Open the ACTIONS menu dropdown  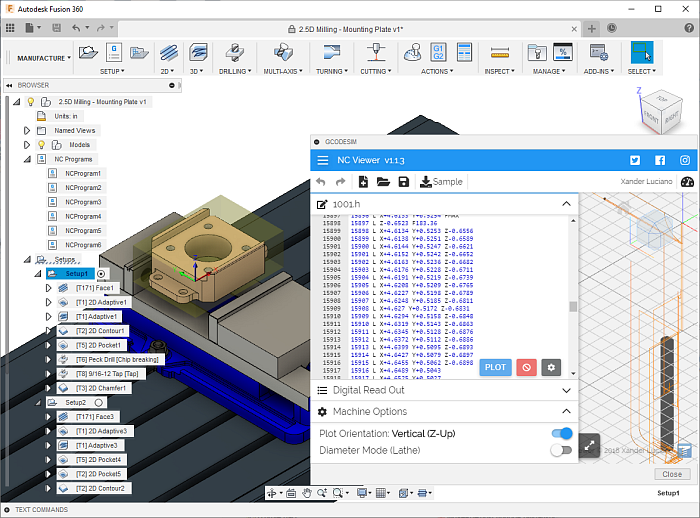[437, 71]
